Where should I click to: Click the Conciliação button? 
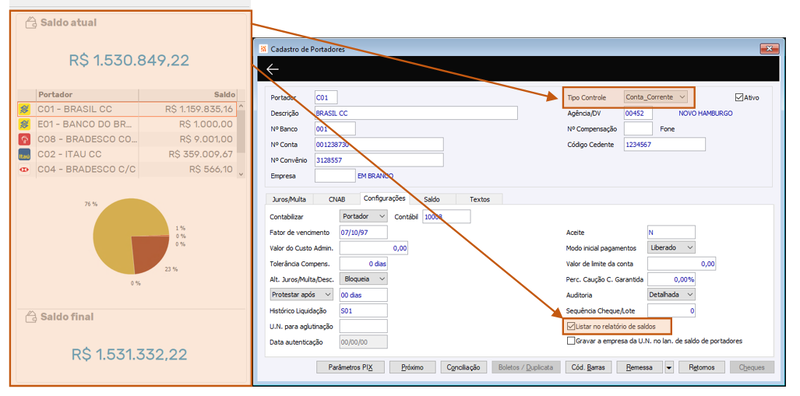463,367
